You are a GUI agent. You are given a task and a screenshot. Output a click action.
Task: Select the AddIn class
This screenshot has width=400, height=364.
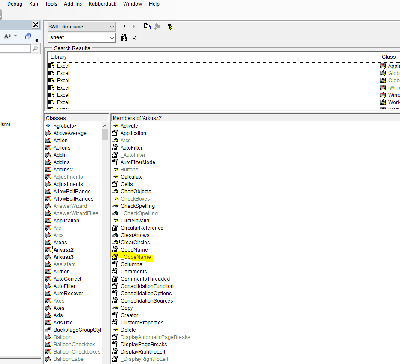[x=60, y=155]
